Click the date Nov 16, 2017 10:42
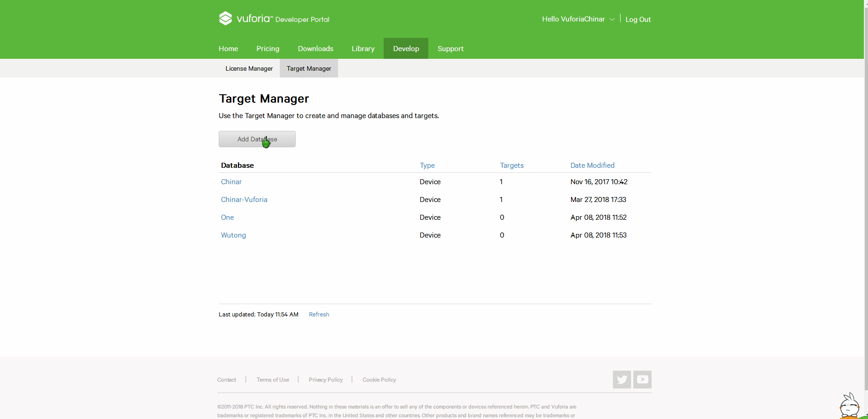The image size is (868, 419). coord(599,181)
